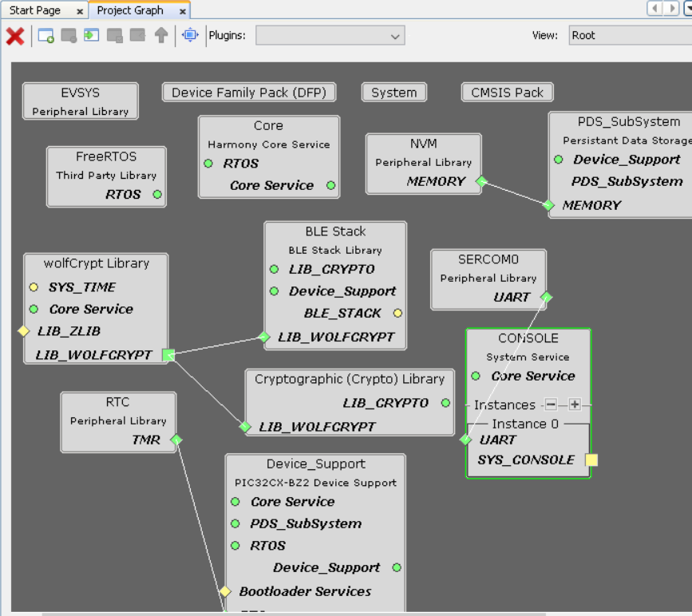Image resolution: width=692 pixels, height=616 pixels.
Task: Select the Device Family Pack (DFP) component
Action: pos(248,93)
